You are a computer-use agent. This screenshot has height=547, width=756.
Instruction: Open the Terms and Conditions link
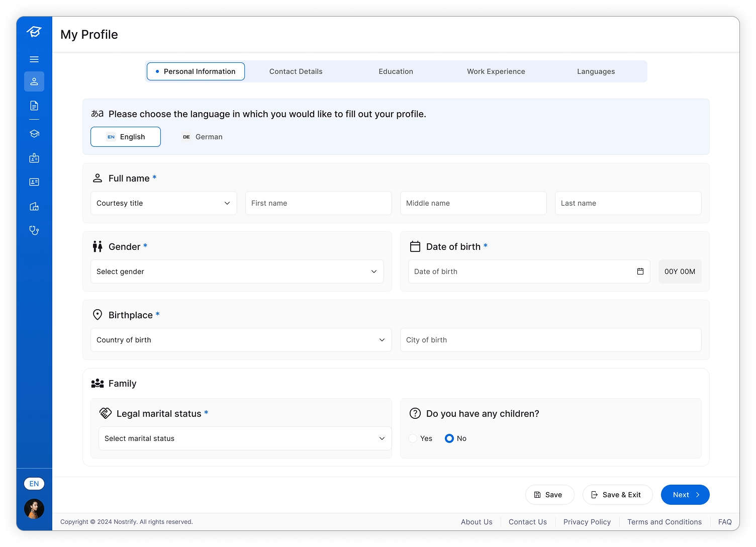665,522
